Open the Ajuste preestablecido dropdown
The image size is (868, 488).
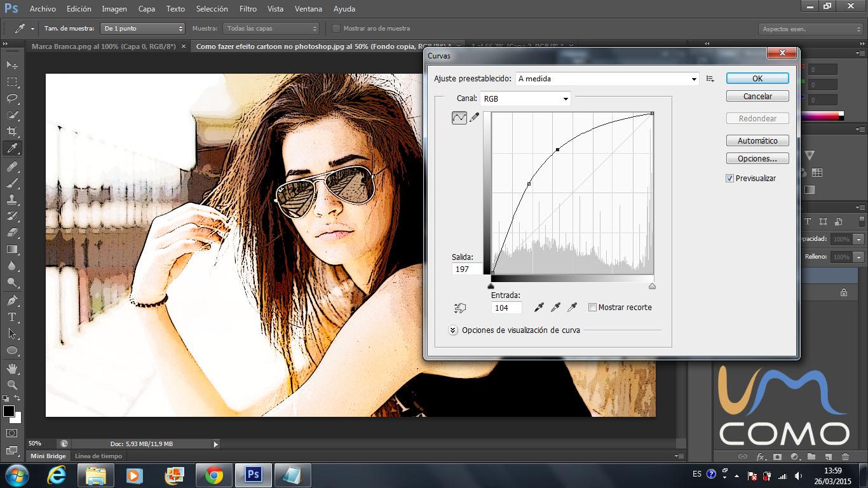[607, 79]
